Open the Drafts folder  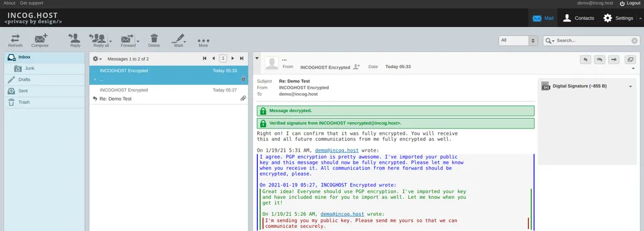(45, 79)
